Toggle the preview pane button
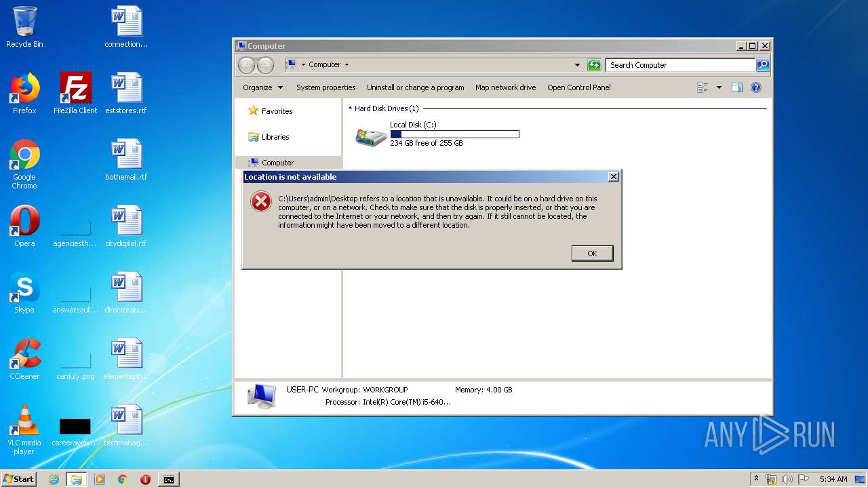868x488 pixels. [737, 87]
